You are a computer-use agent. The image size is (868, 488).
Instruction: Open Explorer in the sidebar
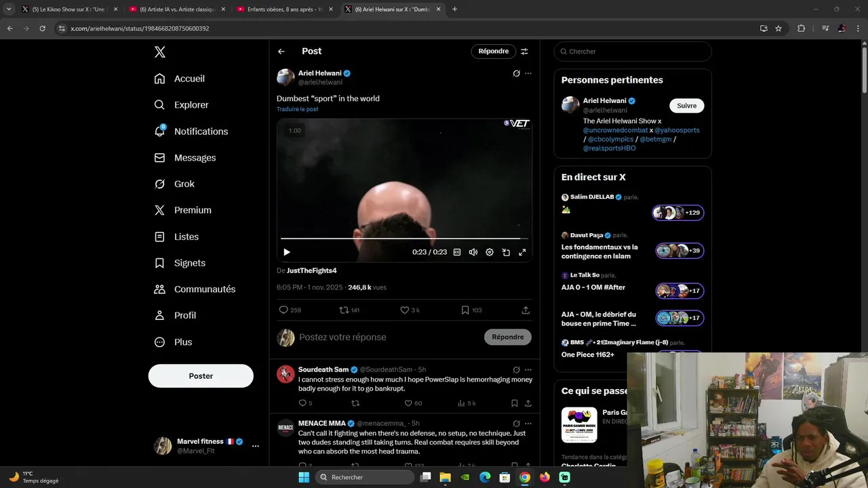click(181, 105)
